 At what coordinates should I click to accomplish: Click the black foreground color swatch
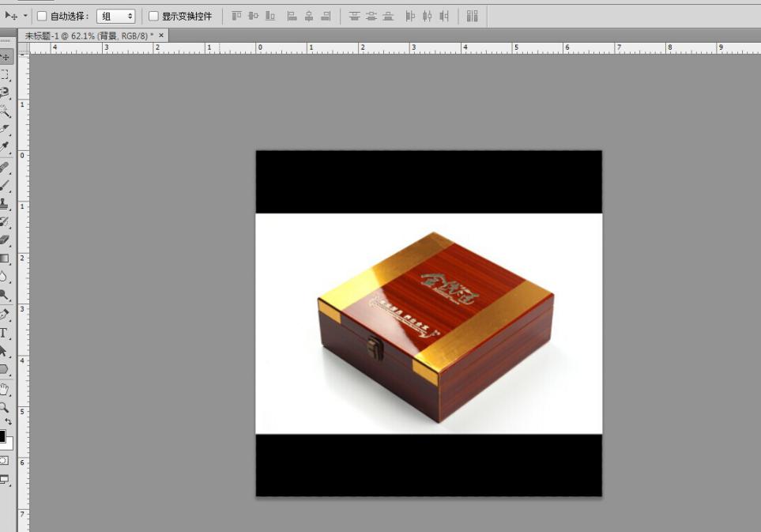tap(2, 436)
